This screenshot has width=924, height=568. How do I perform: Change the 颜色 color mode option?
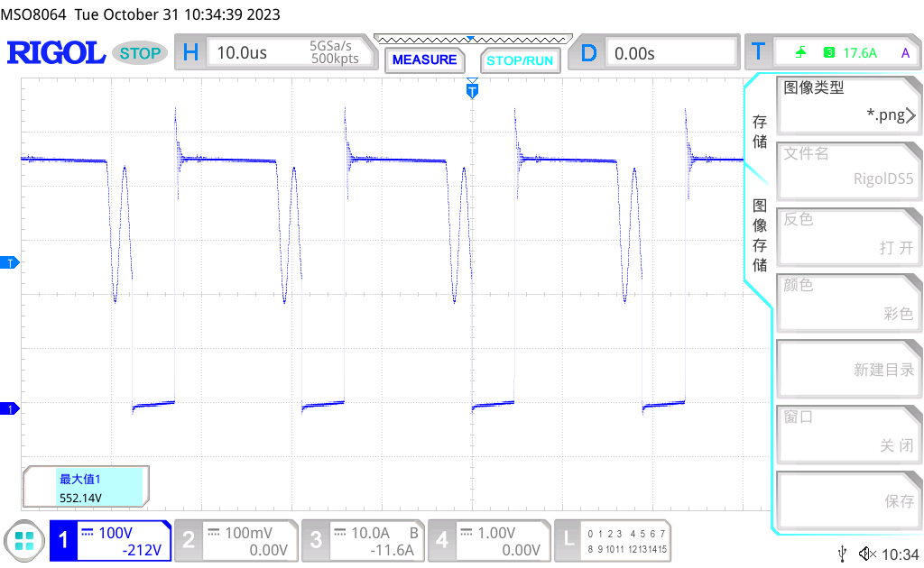[x=848, y=300]
